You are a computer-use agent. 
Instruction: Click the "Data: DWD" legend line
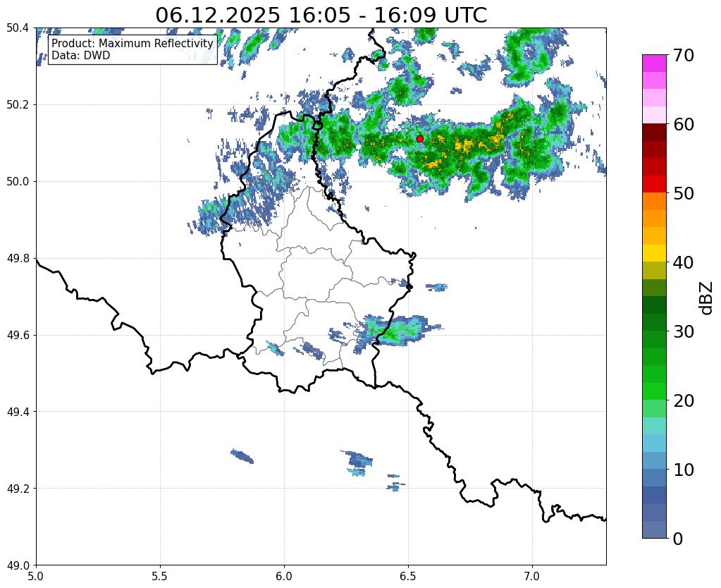(81, 56)
